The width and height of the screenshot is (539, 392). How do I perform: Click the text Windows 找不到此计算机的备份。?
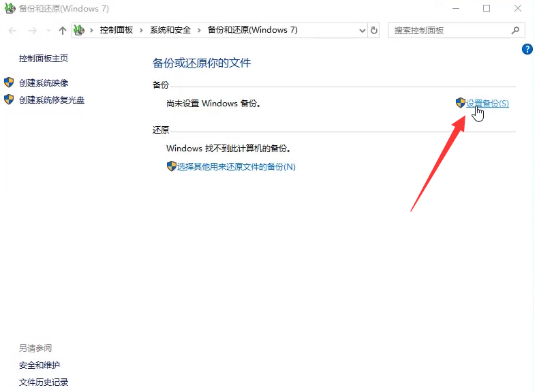pos(229,149)
